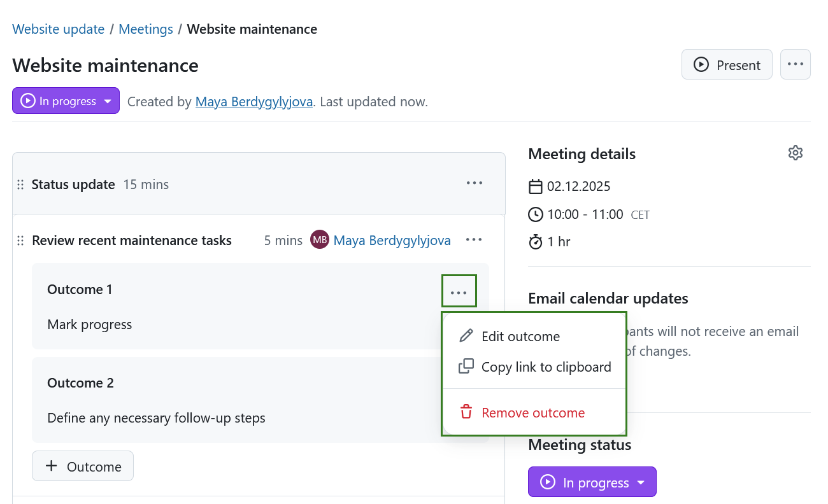
Task: Click the timer icon beside 1 hr duration
Action: point(535,242)
